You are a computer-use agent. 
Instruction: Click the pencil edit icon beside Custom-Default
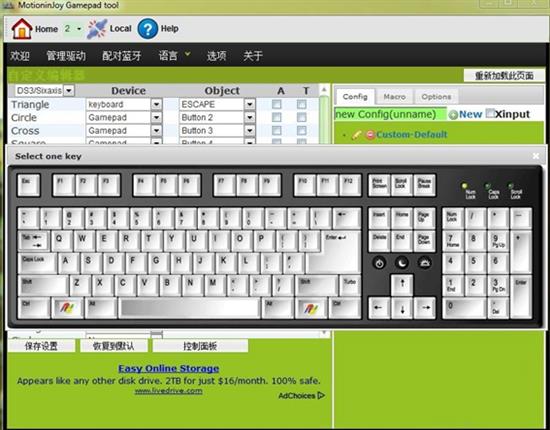point(356,135)
